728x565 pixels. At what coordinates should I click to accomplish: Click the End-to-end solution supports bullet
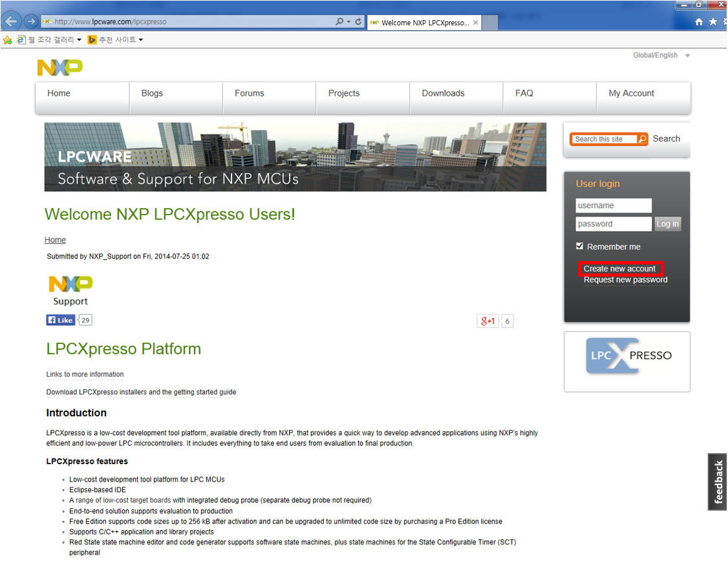pyautogui.click(x=151, y=511)
